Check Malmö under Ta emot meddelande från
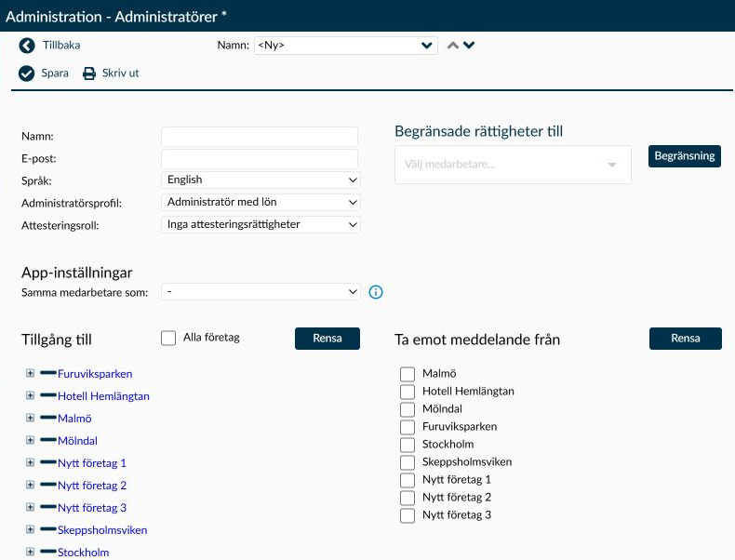 point(408,375)
